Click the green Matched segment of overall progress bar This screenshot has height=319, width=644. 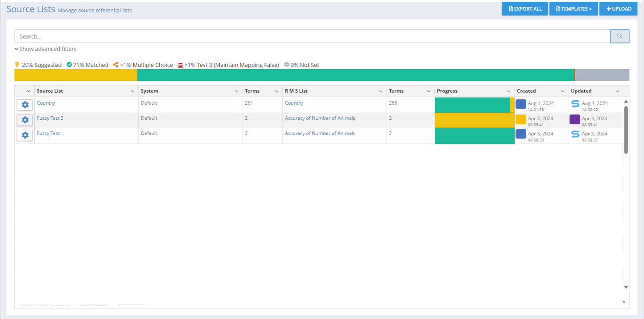(355, 75)
